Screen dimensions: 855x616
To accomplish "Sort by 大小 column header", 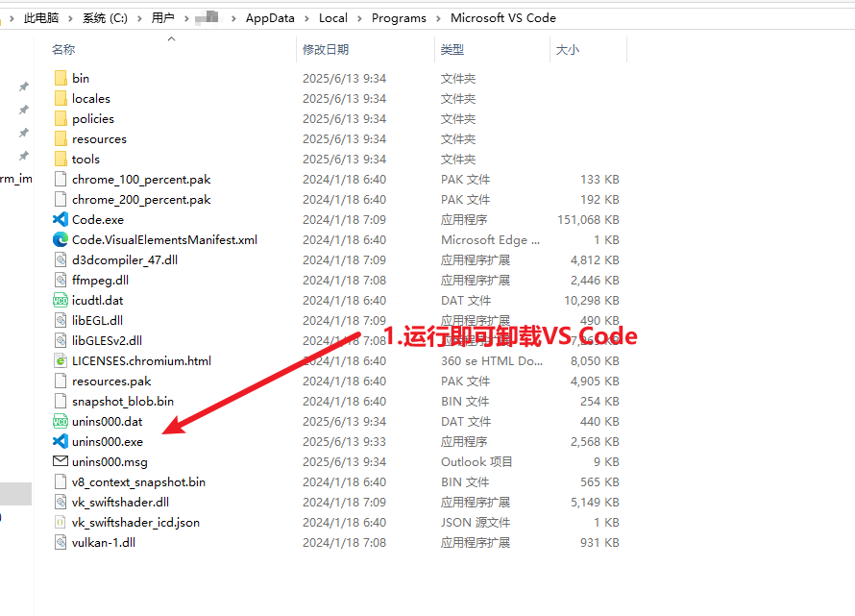I will tap(567, 50).
